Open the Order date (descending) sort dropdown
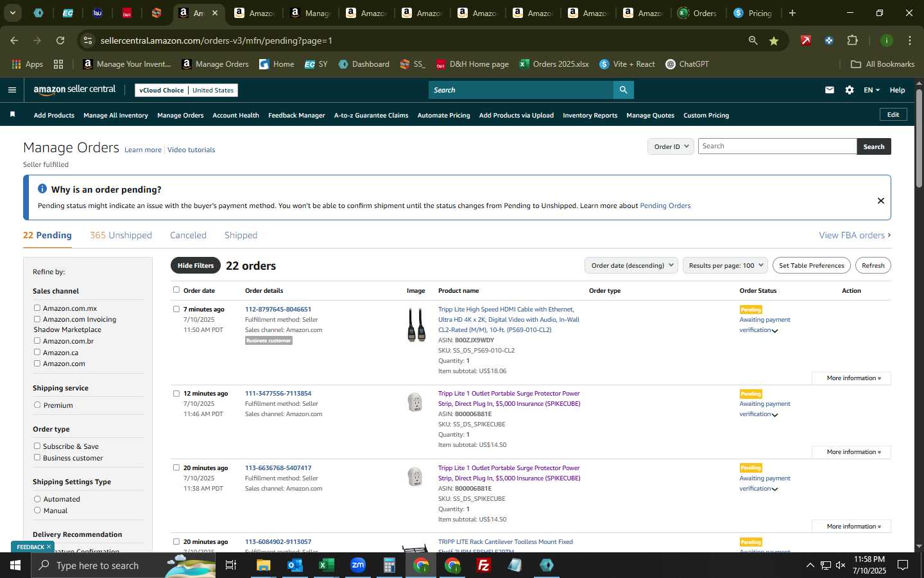This screenshot has width=924, height=578. coord(631,265)
